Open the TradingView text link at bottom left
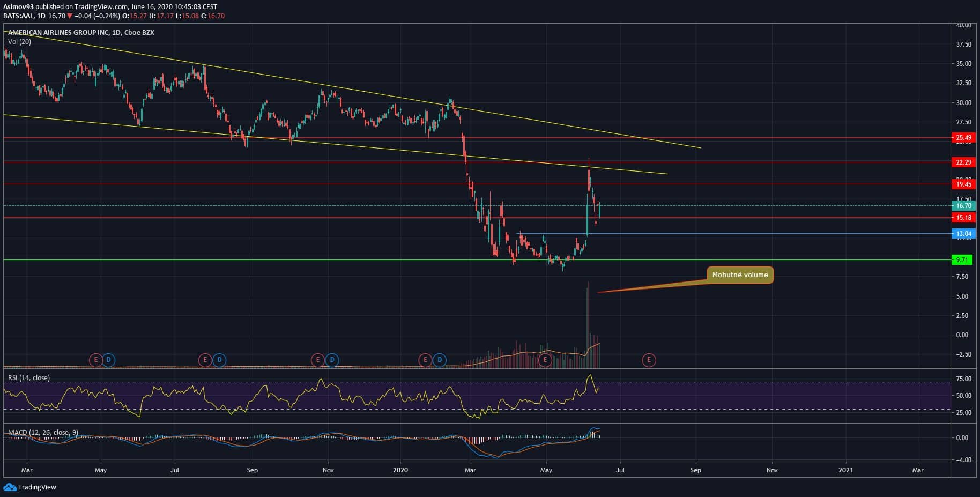Screen dimensions: 980x497 [37, 487]
